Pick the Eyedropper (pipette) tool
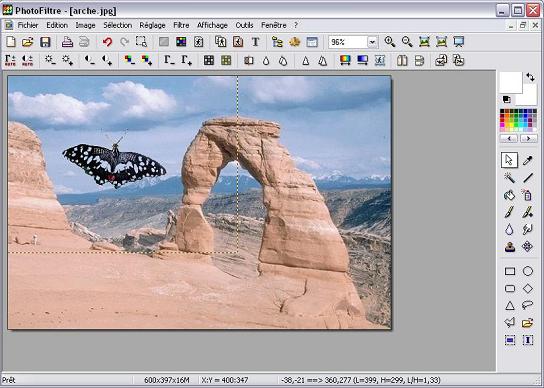Screen dimensions: 544x388 (x=528, y=160)
